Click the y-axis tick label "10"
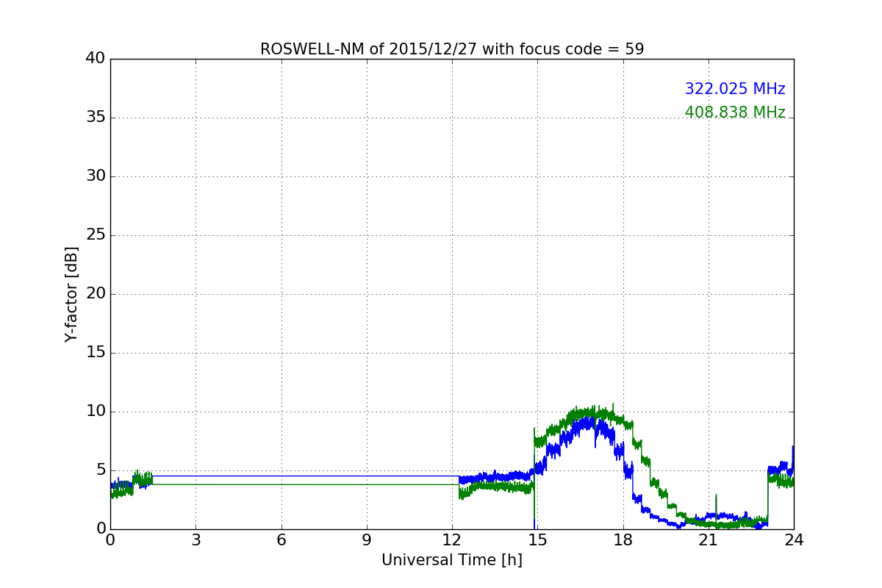 tap(96, 412)
